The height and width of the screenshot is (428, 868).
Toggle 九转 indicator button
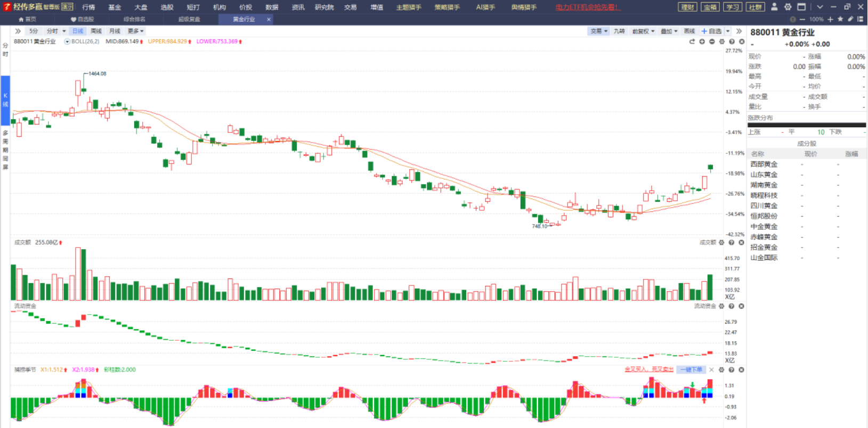coord(619,31)
